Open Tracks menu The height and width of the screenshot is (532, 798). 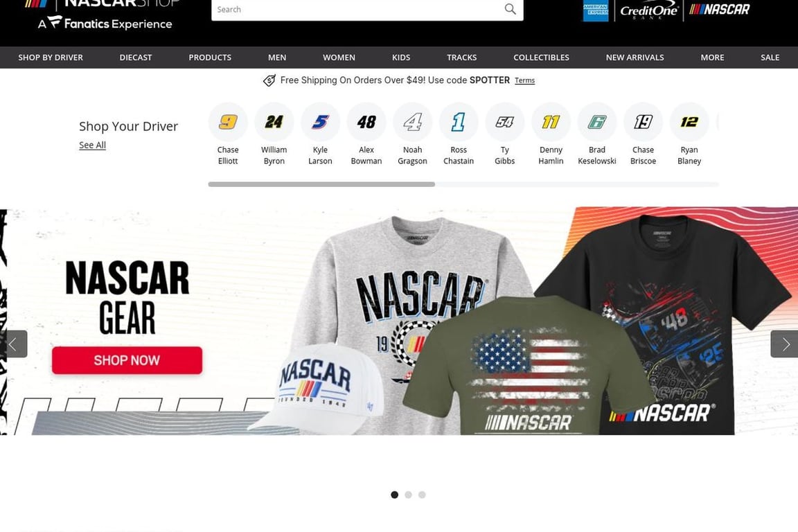tap(461, 57)
